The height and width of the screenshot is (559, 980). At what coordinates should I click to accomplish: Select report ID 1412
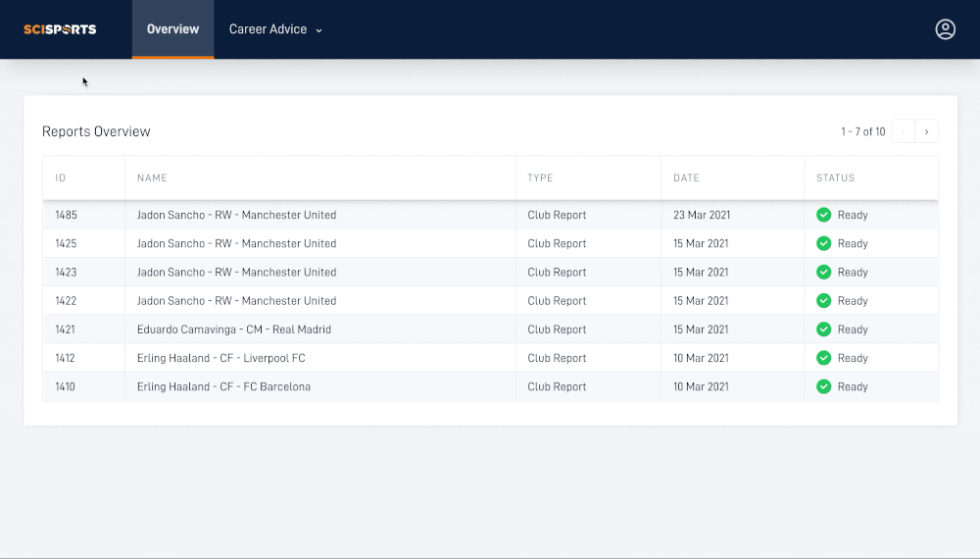click(x=65, y=358)
